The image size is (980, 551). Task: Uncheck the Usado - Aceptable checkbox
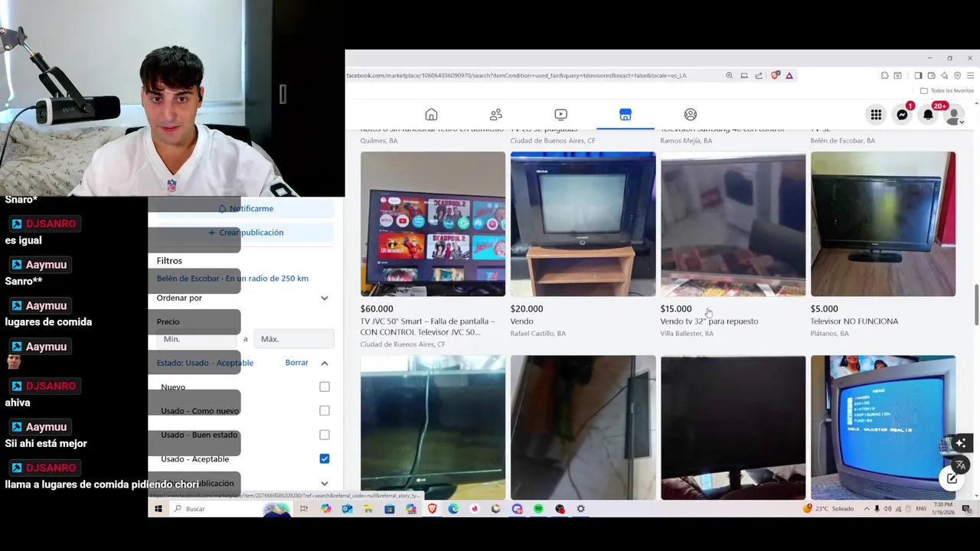(x=325, y=459)
